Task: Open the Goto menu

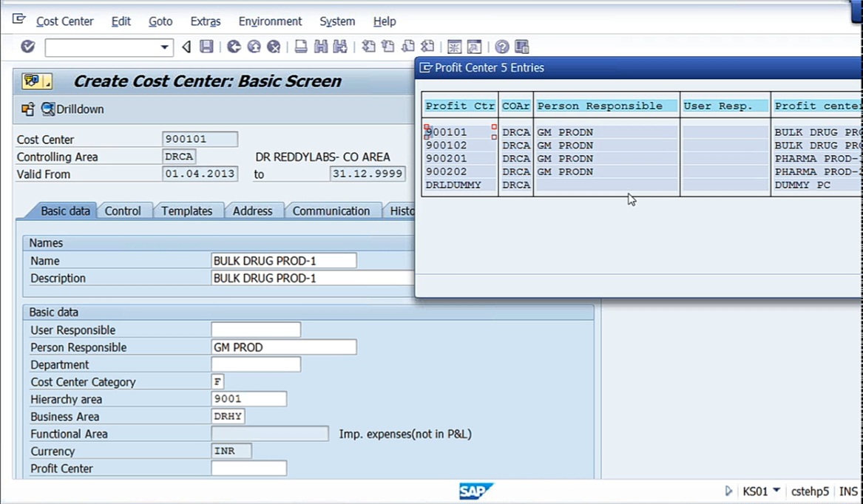Action: pyautogui.click(x=160, y=21)
